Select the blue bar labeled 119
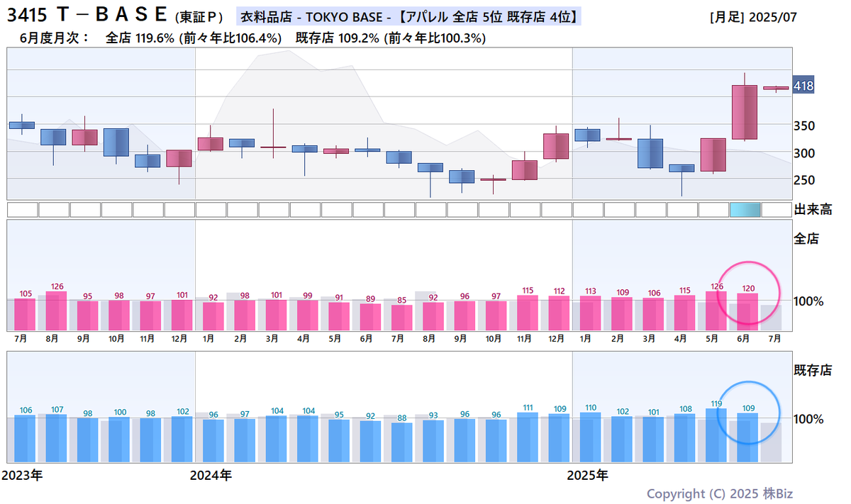 click(716, 435)
